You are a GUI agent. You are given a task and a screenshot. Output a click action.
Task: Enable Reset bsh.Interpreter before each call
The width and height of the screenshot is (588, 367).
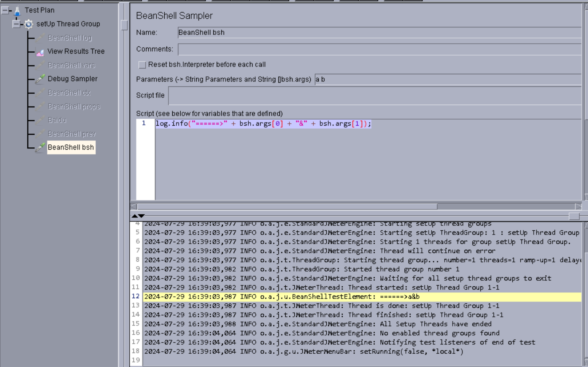[x=142, y=65]
